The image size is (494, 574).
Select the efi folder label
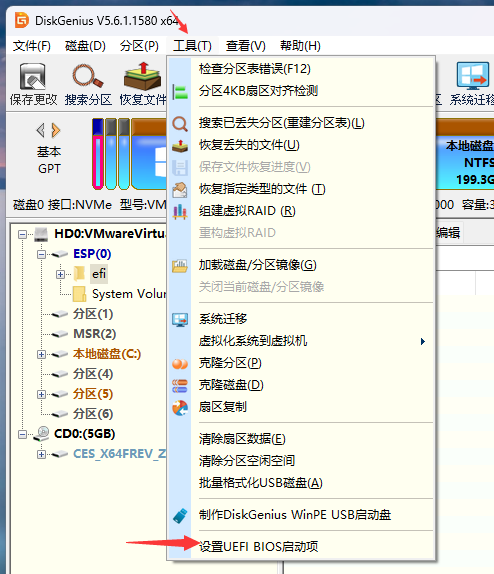pos(99,274)
